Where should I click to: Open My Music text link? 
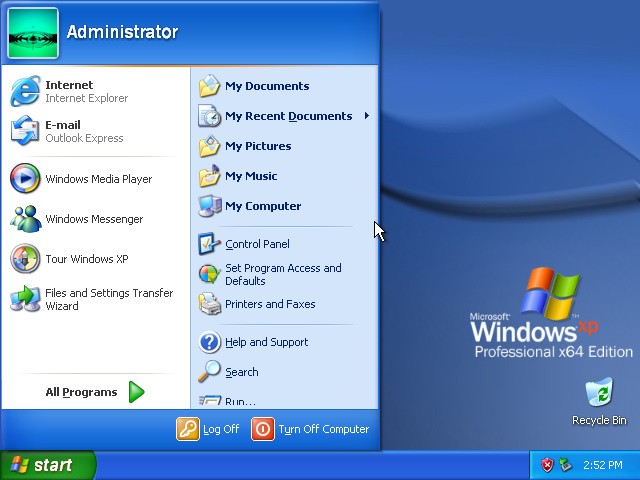(x=251, y=176)
